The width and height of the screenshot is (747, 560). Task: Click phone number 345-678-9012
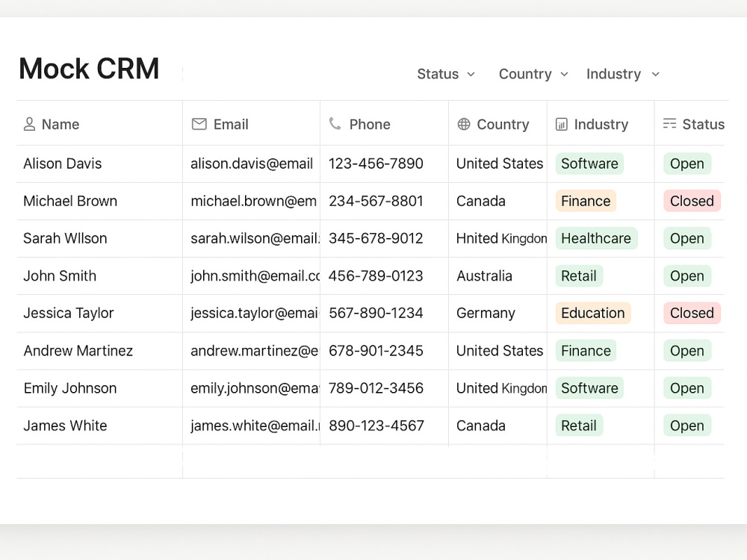[376, 238]
